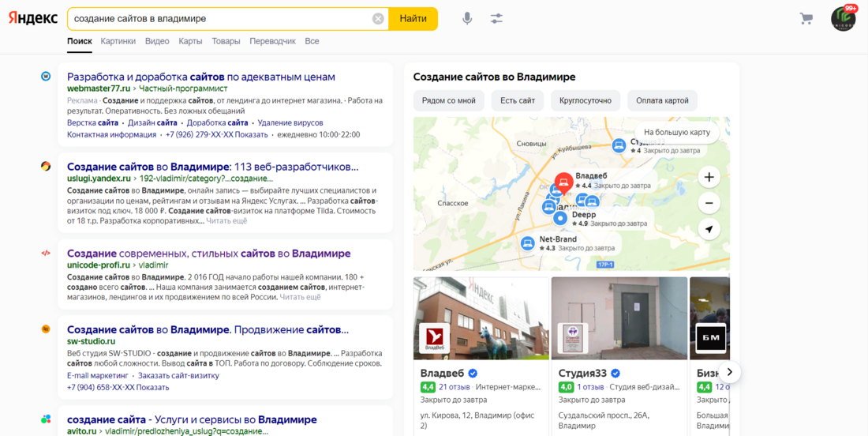Open the Студия33 door photo

pos(619,318)
